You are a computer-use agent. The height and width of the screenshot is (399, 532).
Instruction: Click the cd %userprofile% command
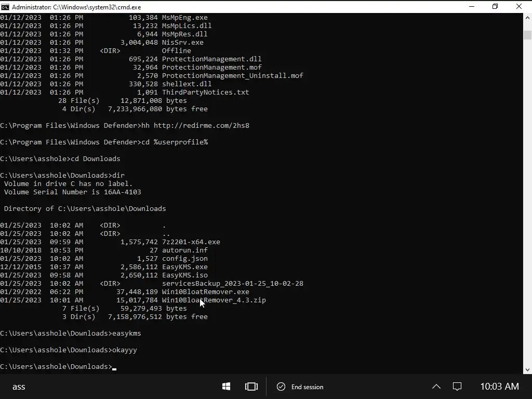coord(175,142)
